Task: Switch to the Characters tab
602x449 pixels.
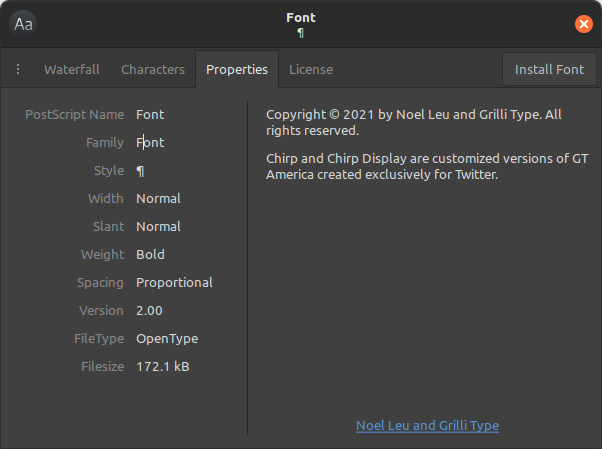Action: pyautogui.click(x=153, y=70)
